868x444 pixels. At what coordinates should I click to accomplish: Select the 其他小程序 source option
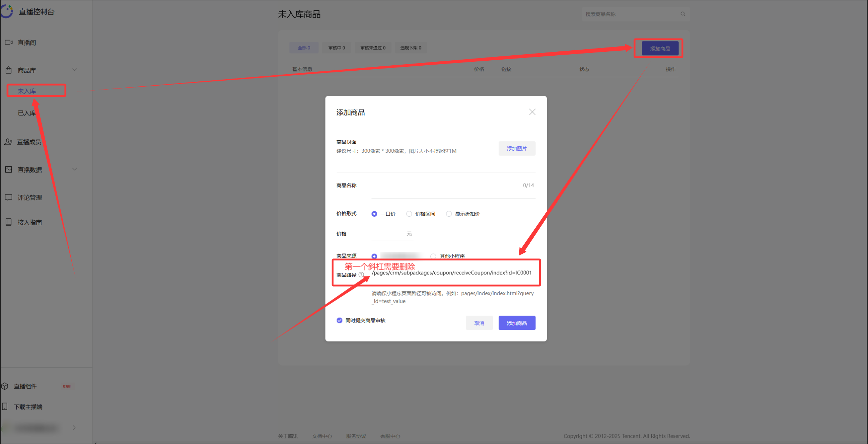click(433, 256)
